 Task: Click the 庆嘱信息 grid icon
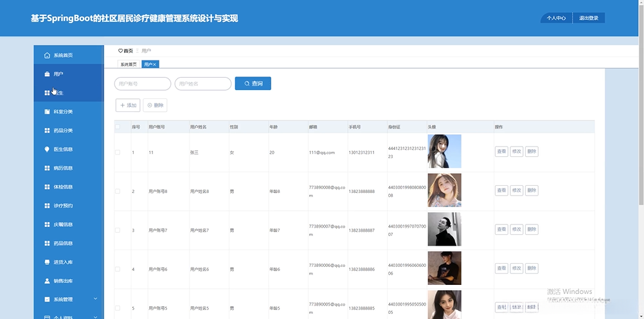pyautogui.click(x=47, y=224)
